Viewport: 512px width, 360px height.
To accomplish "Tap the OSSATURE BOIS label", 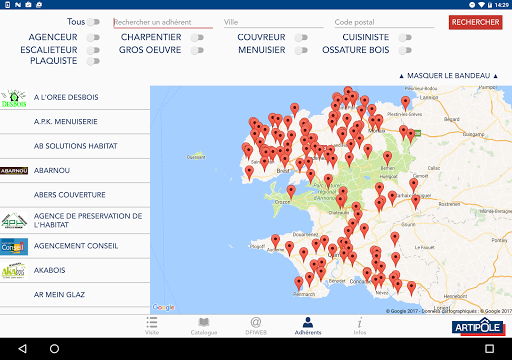I will 355,50.
